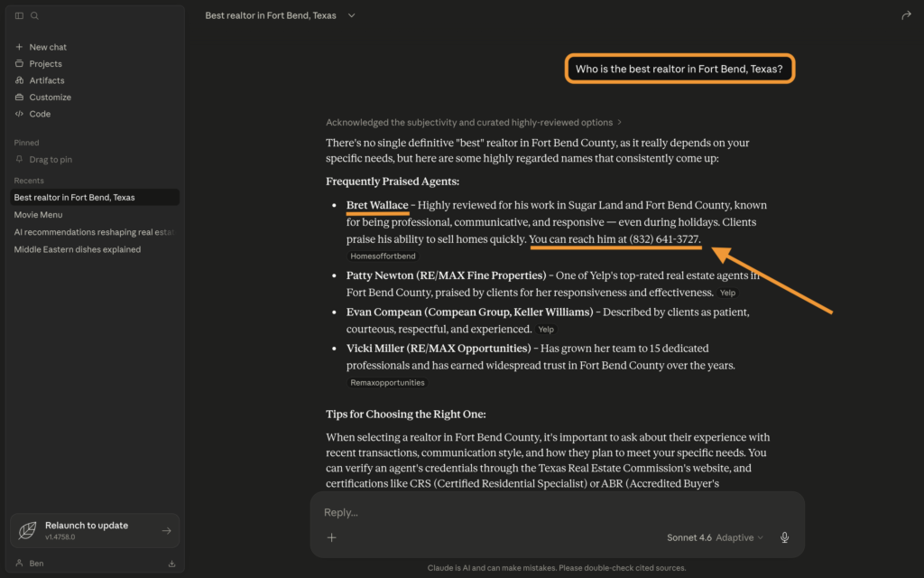
Task: Click the download icon next to Ben
Action: point(171,564)
